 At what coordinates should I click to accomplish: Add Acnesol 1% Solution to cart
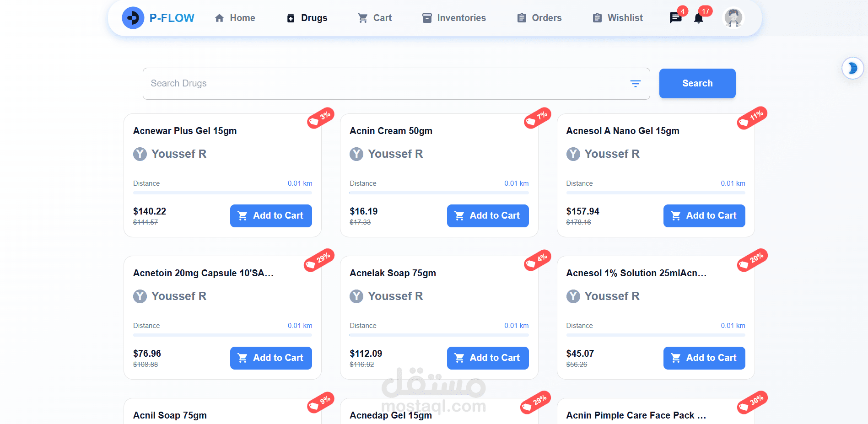pyautogui.click(x=704, y=358)
